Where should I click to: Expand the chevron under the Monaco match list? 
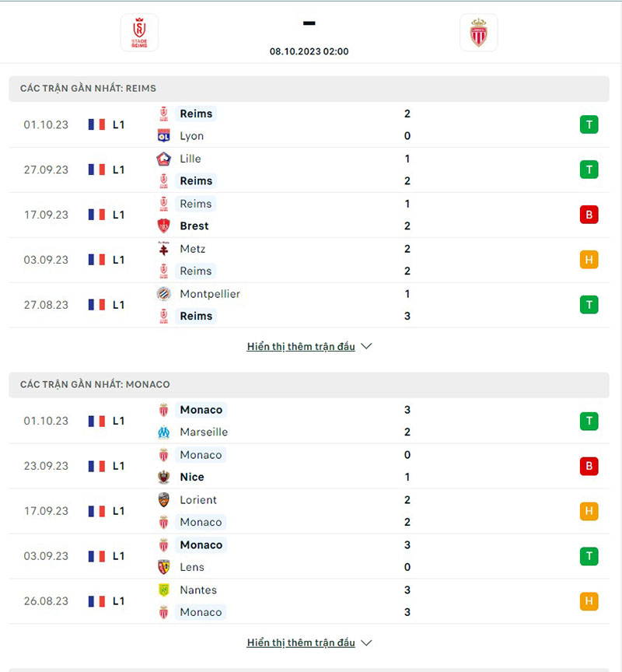pyautogui.click(x=365, y=642)
